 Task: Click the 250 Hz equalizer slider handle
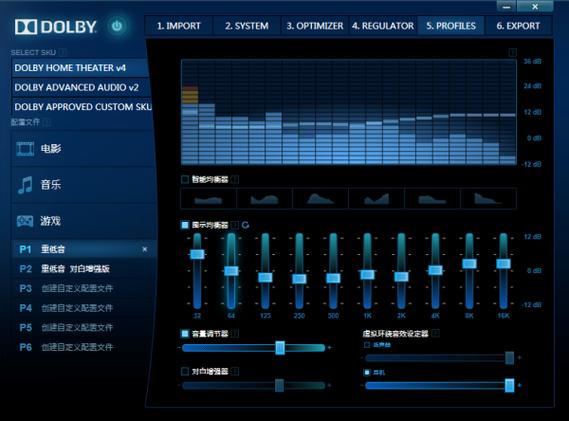299,279
